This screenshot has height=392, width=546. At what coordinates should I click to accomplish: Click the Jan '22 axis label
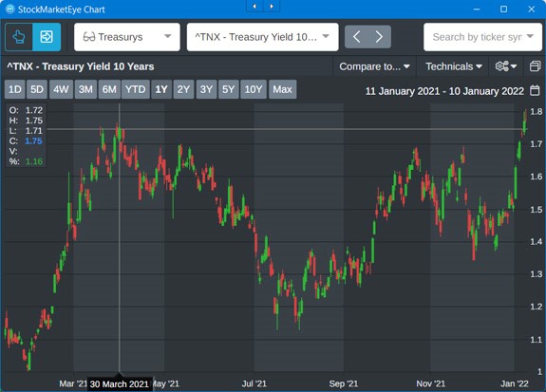coord(515,383)
